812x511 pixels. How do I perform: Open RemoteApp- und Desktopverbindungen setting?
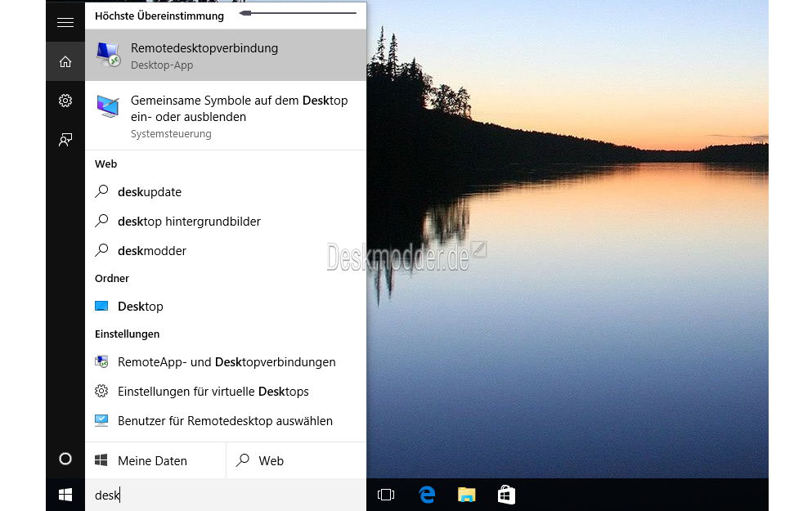pos(226,362)
